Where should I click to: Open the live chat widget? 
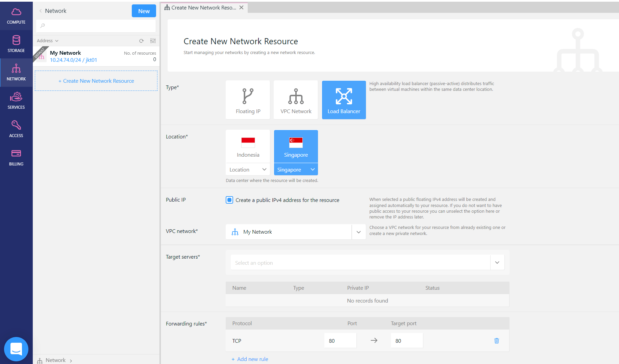(16, 349)
